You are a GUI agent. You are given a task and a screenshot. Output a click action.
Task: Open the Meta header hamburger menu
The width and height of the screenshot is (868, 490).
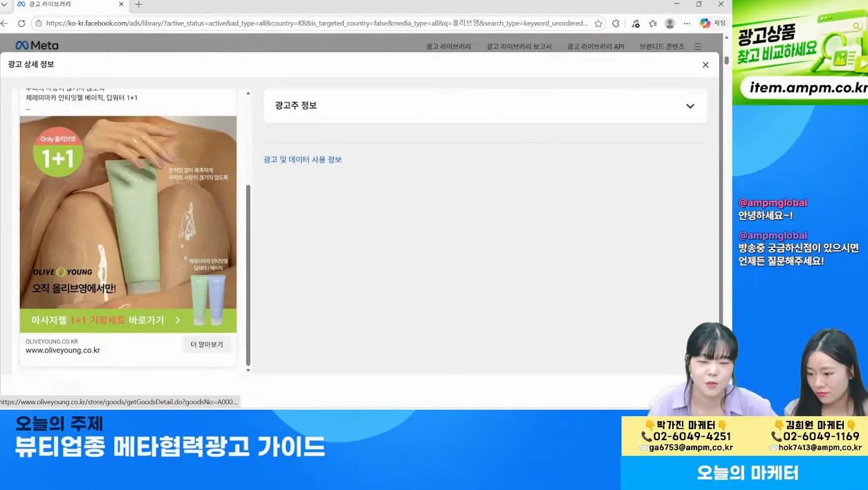coord(698,46)
